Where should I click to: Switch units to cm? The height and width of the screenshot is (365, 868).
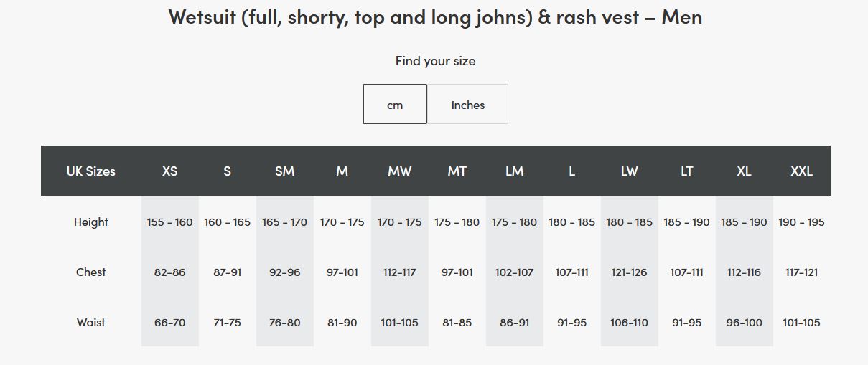click(395, 105)
